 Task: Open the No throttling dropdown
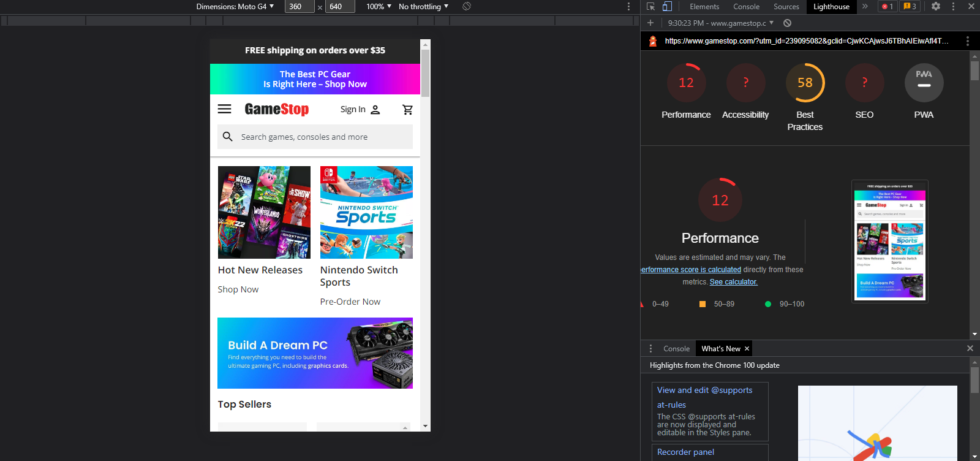click(x=423, y=7)
